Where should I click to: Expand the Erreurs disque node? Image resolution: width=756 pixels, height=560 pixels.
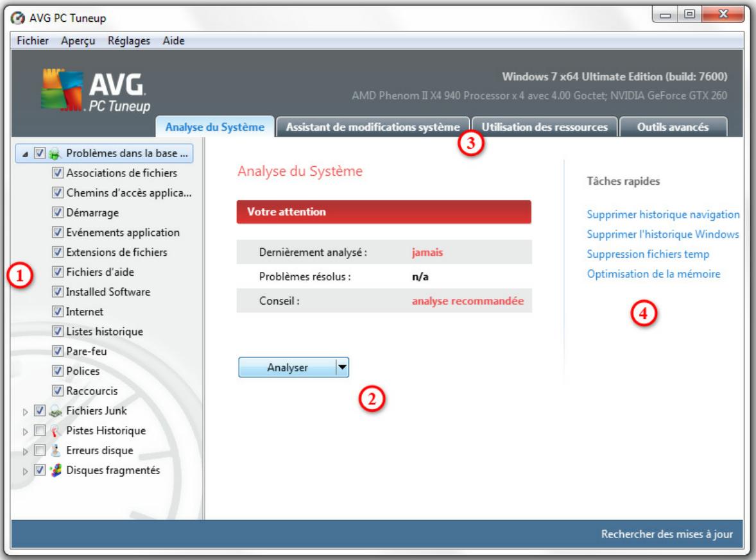[25, 452]
